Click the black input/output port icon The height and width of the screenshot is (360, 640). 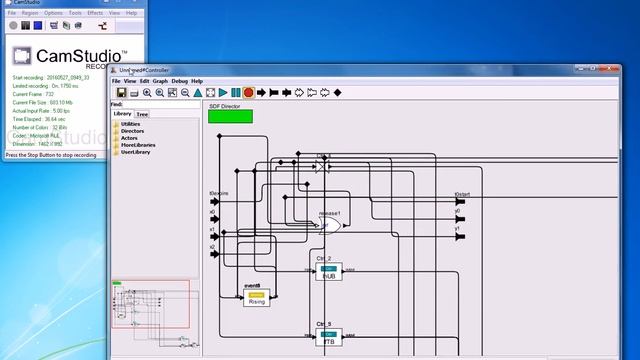[x=287, y=93]
